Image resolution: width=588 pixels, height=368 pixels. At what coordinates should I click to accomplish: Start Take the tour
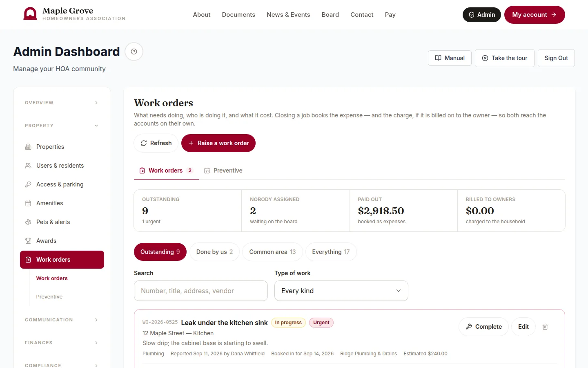(504, 58)
